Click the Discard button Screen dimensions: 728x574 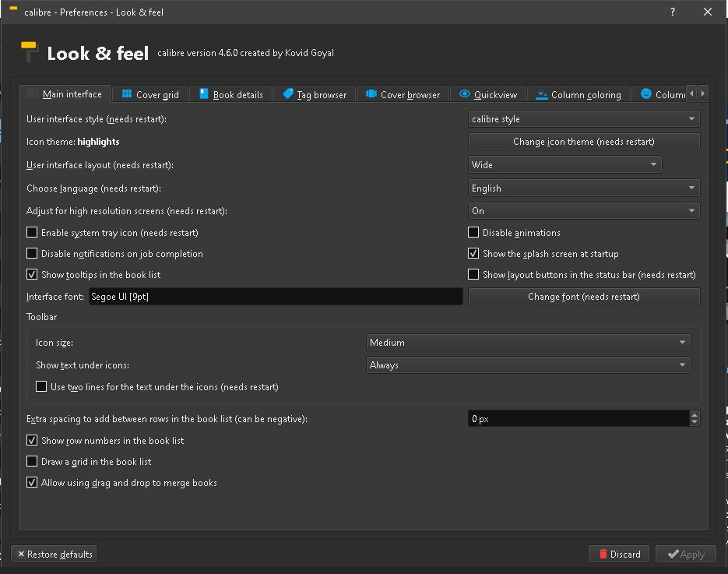(618, 554)
